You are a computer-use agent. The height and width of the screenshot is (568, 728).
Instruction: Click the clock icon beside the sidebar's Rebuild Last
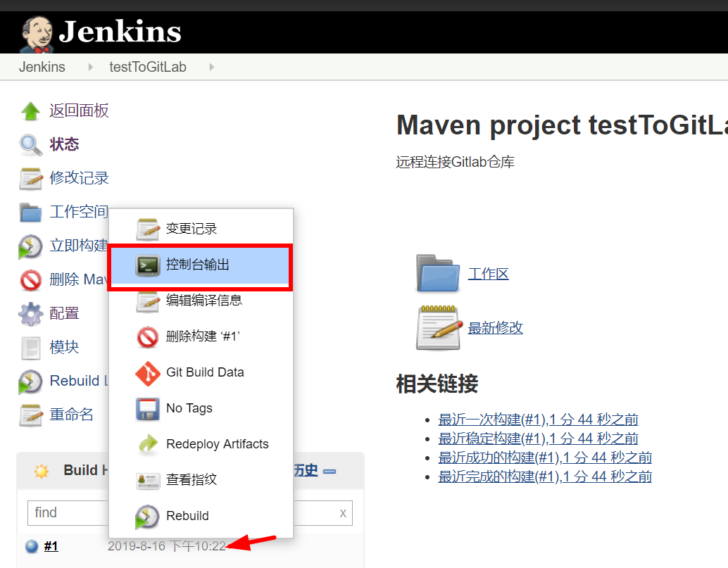point(31,381)
